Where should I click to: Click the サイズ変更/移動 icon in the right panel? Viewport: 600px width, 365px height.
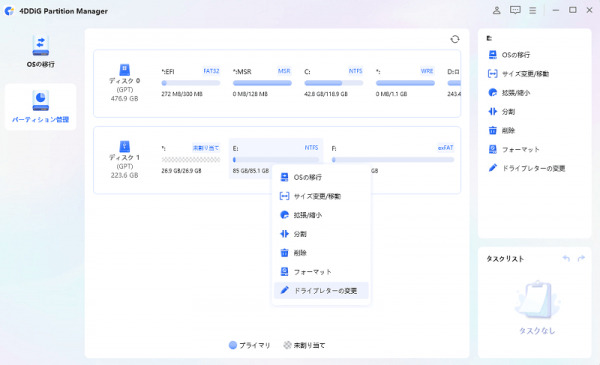tap(492, 73)
